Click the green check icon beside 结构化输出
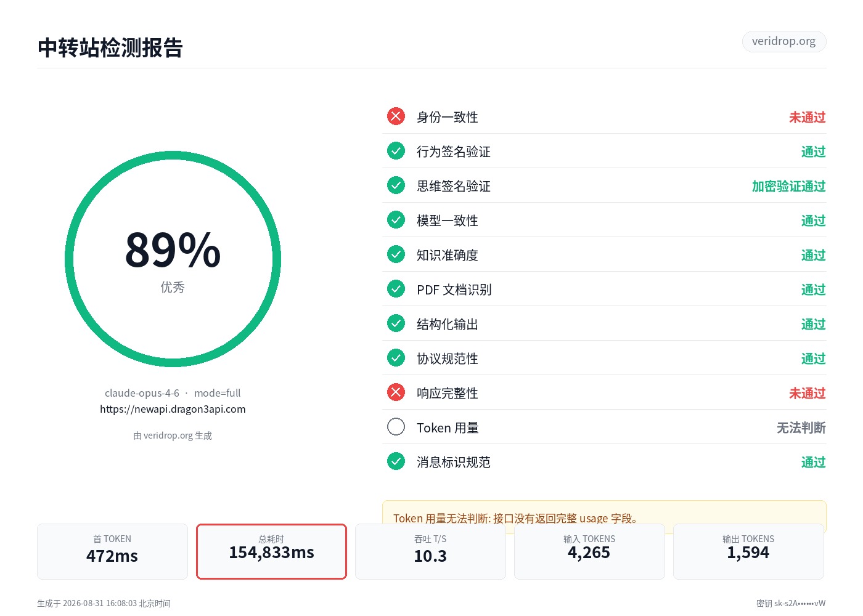Viewport: 863px width, 616px height. (396, 323)
